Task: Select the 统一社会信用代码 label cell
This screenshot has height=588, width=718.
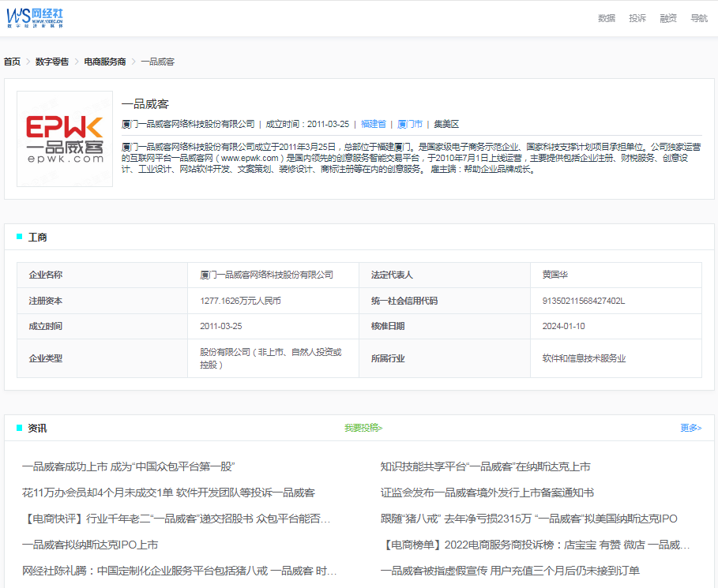Action: [445, 301]
